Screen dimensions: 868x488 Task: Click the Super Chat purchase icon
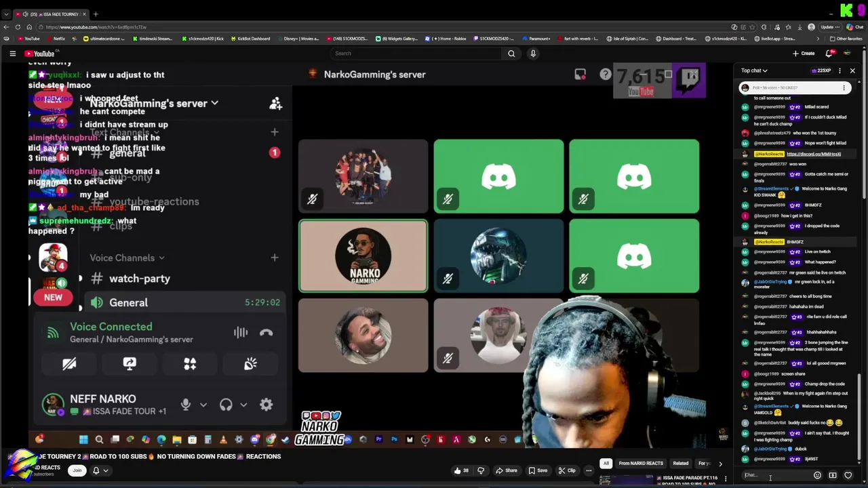833,475
